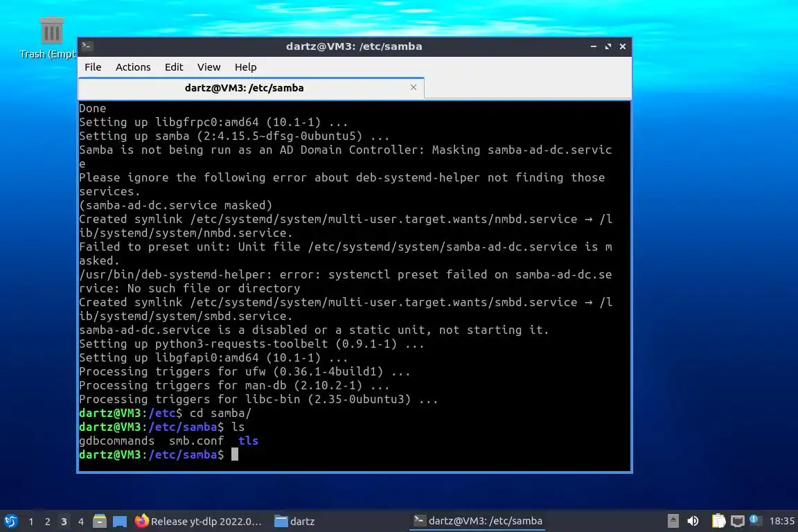Image resolution: width=798 pixels, height=532 pixels.
Task: Close the terminal window
Action: pyautogui.click(x=623, y=46)
